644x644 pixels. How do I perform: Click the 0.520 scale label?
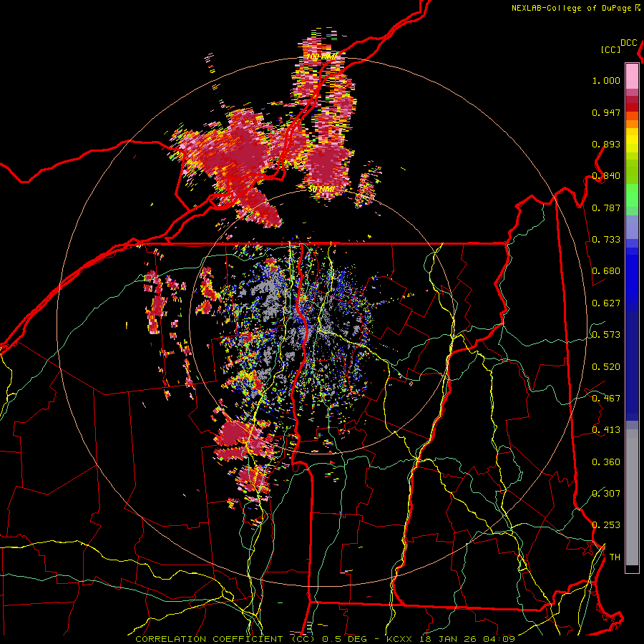[606, 367]
